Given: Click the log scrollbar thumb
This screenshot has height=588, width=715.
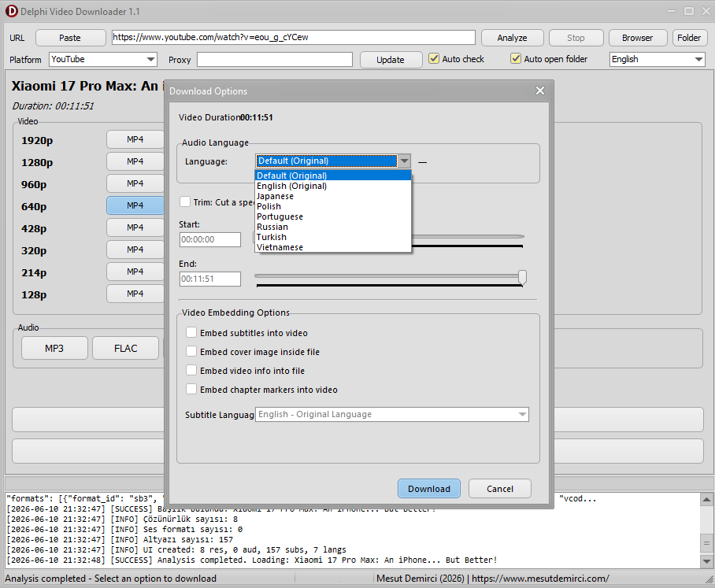Looking at the screenshot, I should [706, 543].
